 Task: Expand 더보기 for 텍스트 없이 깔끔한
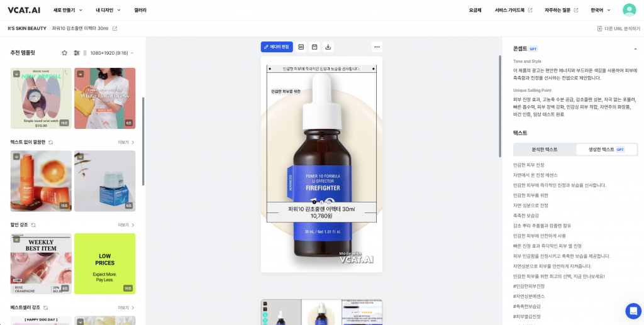126,143
